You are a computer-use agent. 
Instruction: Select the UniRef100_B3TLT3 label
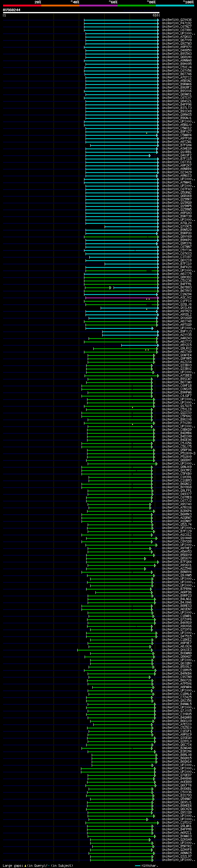point(177,108)
